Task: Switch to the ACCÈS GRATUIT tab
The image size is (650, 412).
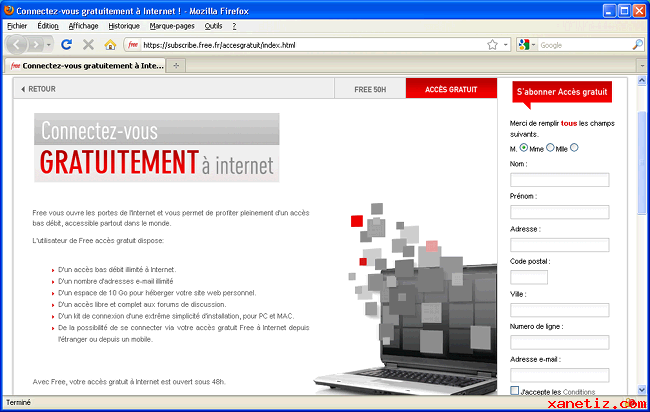Action: click(x=451, y=89)
